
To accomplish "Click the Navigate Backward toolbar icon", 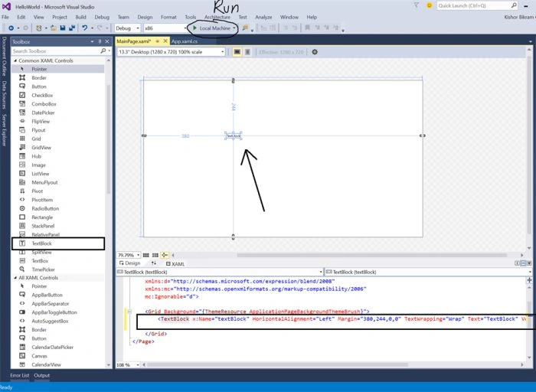I will (11, 28).
